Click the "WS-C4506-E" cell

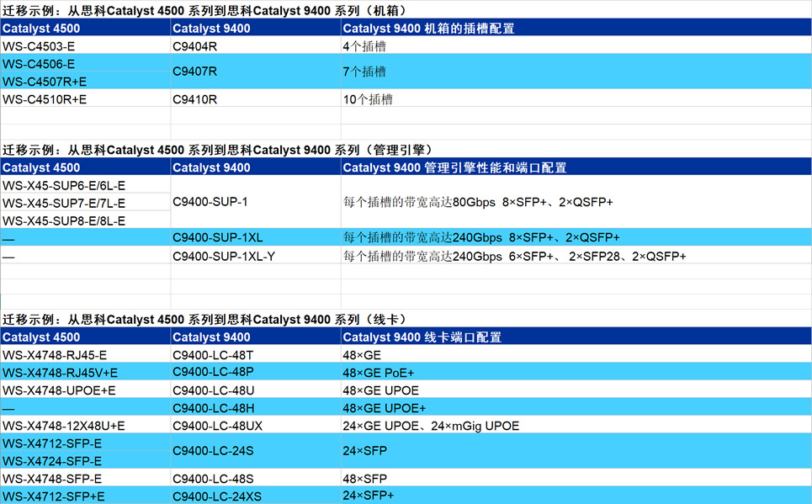[86, 63]
